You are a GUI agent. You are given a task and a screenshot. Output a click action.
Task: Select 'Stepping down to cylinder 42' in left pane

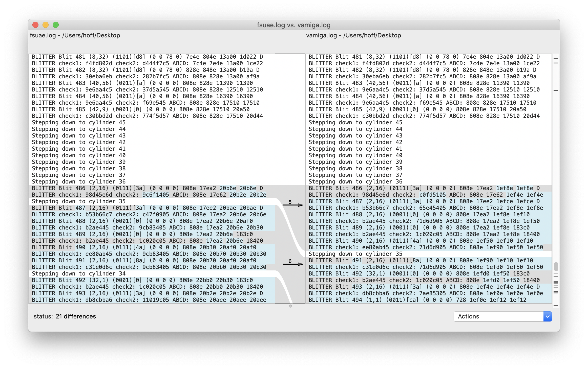79,142
